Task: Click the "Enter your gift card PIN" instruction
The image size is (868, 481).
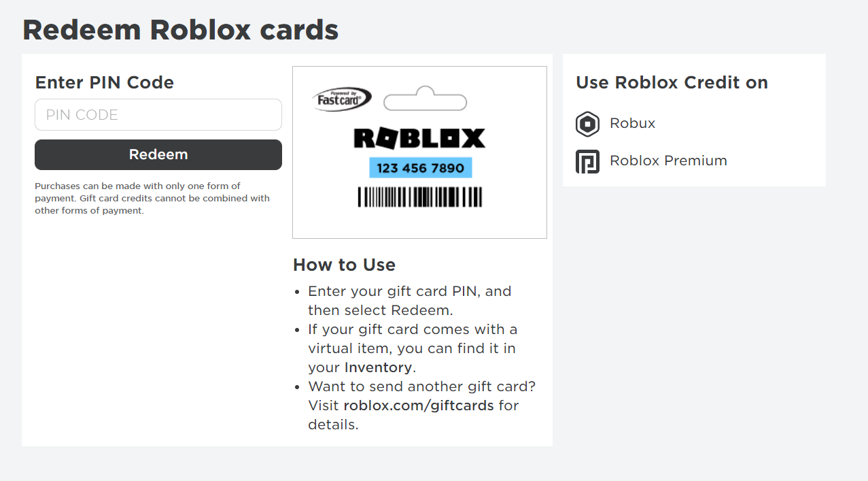Action: [409, 291]
